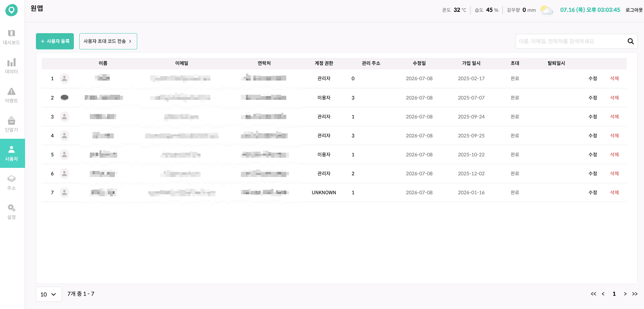Open the 단말기 sidebar menu
Viewport: 644px width, 309px height.
tap(12, 124)
